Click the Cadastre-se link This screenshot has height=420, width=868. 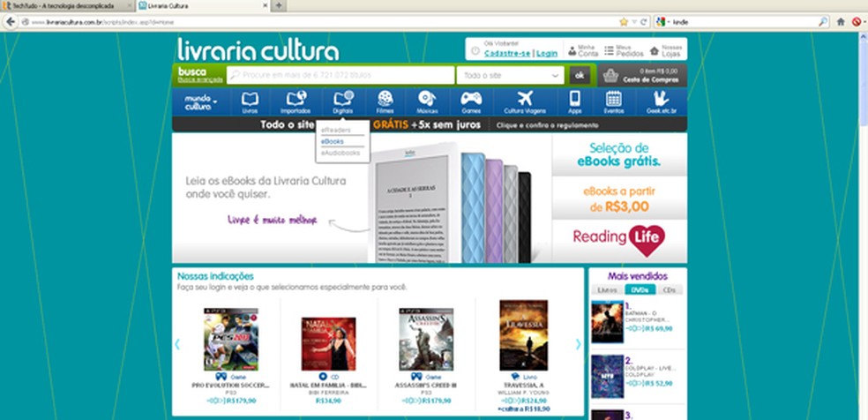pos(507,53)
